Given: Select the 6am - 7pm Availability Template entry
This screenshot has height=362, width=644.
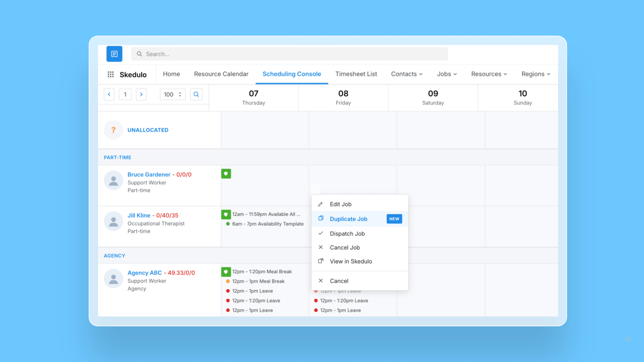Looking at the screenshot, I should point(265,224).
